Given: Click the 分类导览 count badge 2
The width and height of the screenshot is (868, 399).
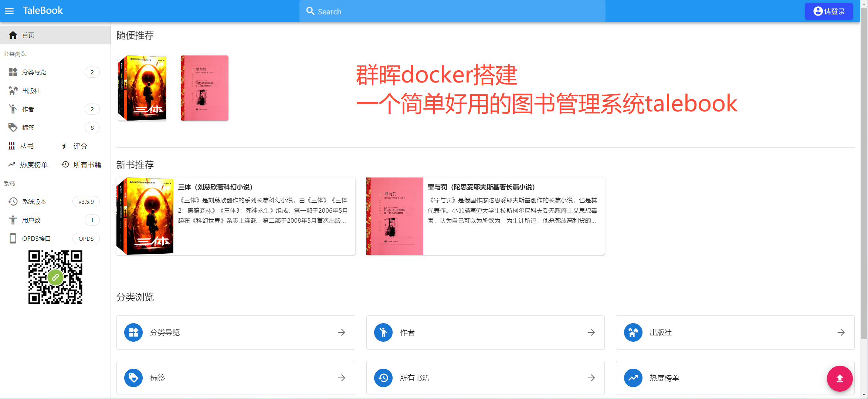Looking at the screenshot, I should click(x=92, y=72).
